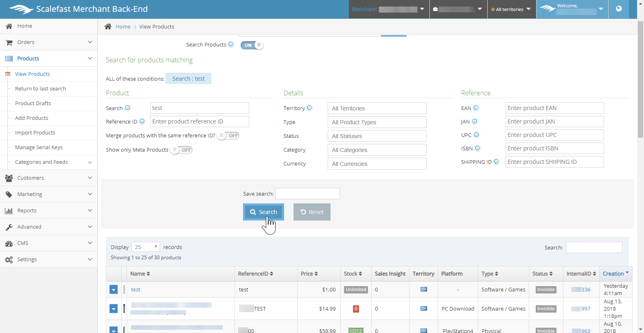Screen dimensions: 644x333
Task: Click info icon next to Search Products
Action: click(231, 44)
